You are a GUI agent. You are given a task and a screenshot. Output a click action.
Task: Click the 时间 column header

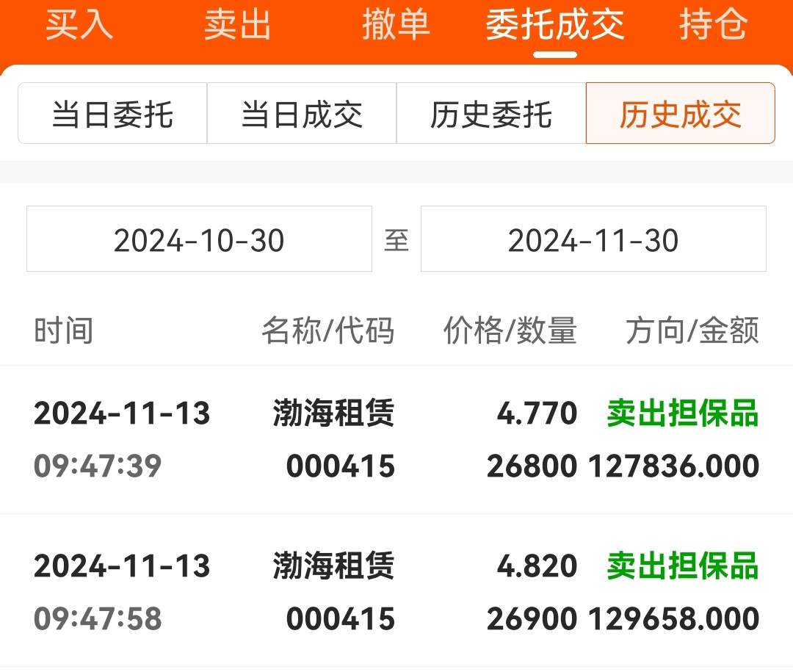pyautogui.click(x=64, y=330)
